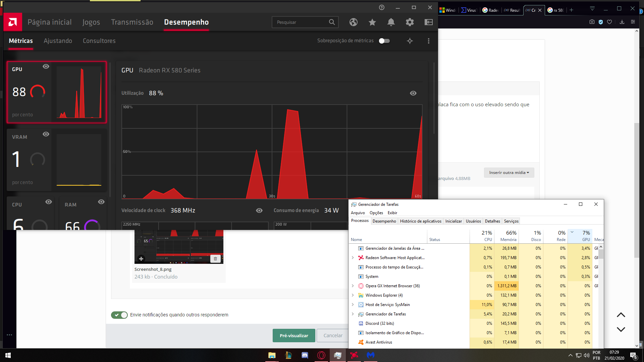Switch to Transmissão tab
The width and height of the screenshot is (644, 362).
pos(132,22)
